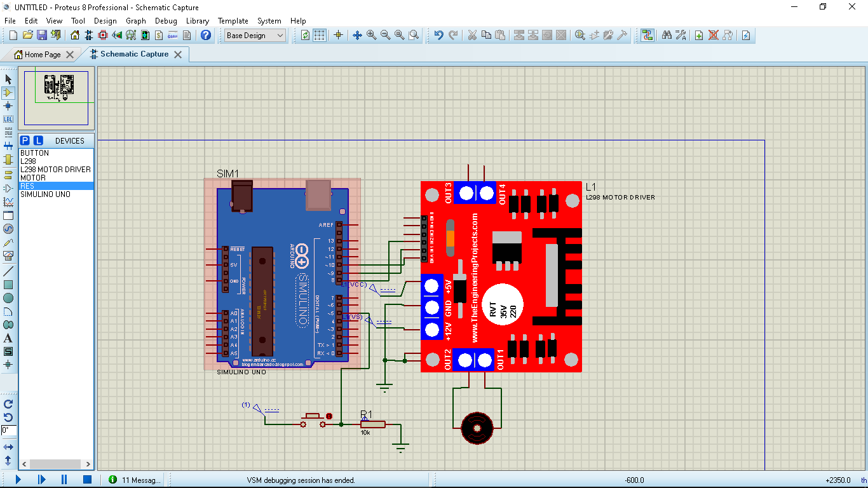This screenshot has height=488, width=868.
Task: Rotate clockwise using rotation icon
Action: point(8,403)
